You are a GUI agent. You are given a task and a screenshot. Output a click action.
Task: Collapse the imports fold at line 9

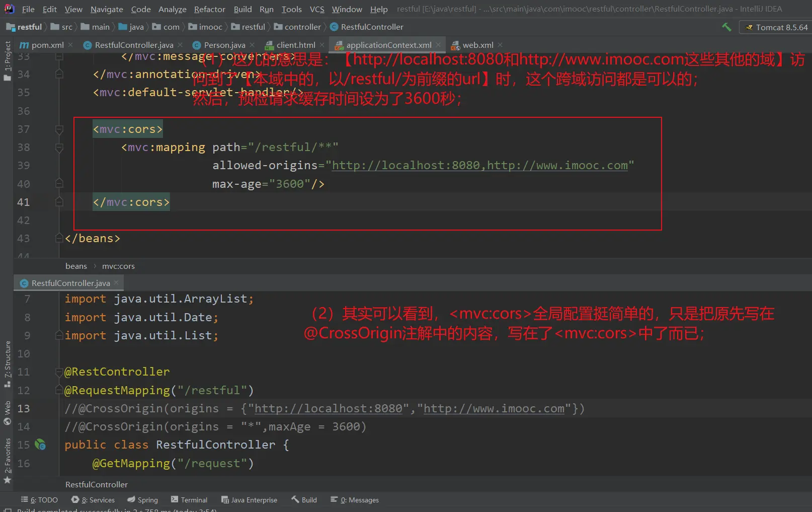(x=59, y=335)
